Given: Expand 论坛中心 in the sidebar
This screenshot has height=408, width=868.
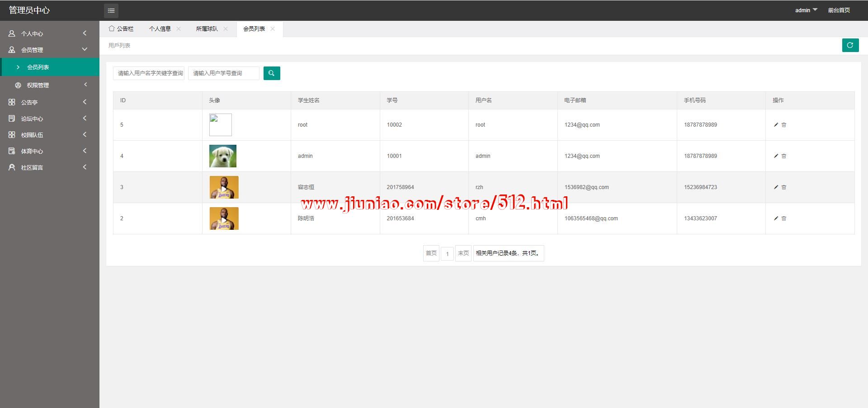Looking at the screenshot, I should (x=47, y=119).
